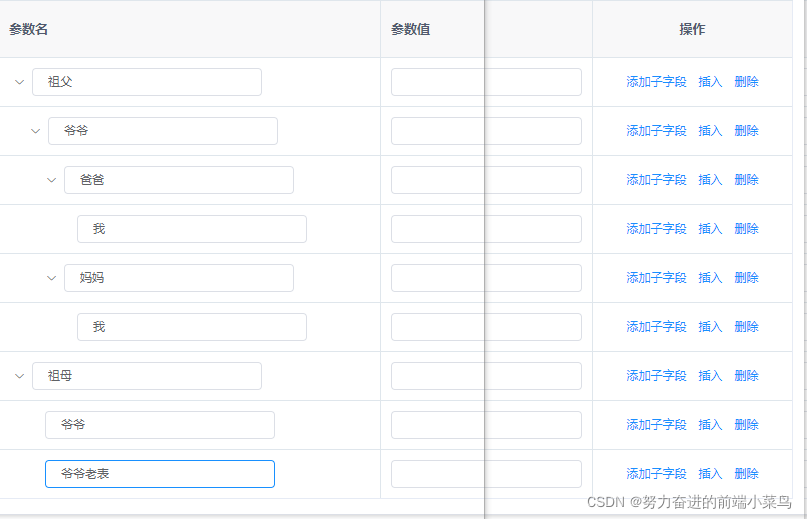Click 删除 for 我 under 妈妈
This screenshot has width=807, height=519.
click(x=746, y=327)
